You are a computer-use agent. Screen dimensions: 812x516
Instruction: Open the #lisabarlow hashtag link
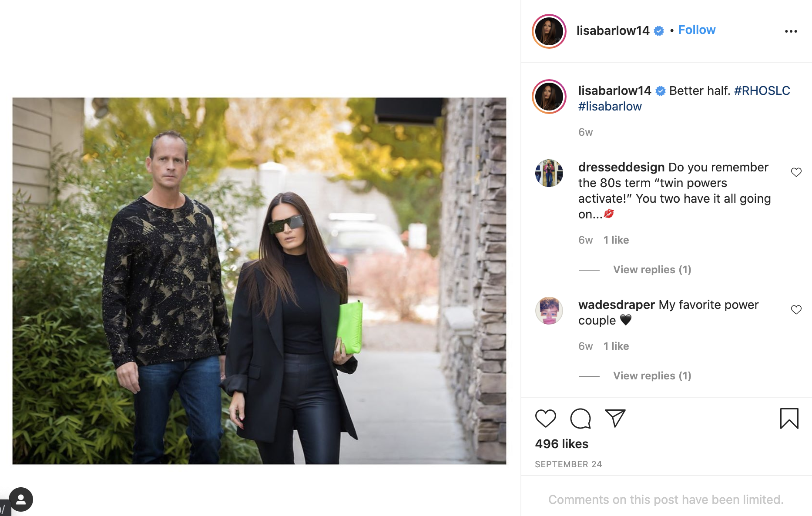coord(610,106)
